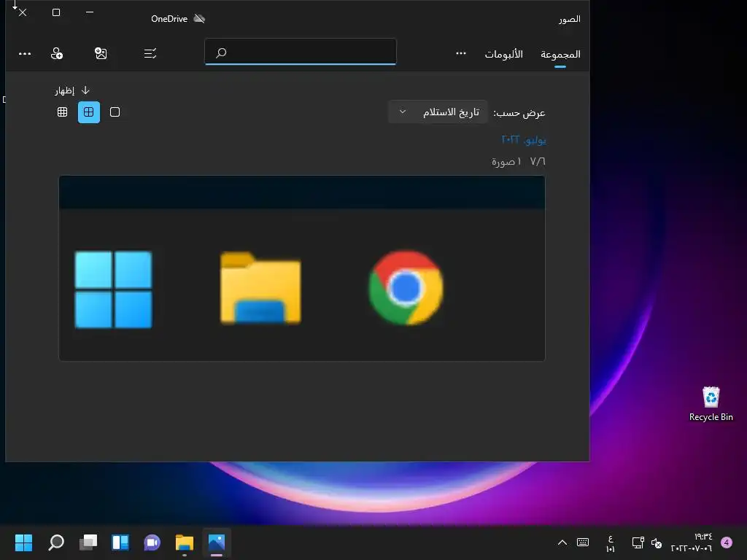Select the المجموعة tab
Viewport: 747px width, 560px height.
click(560, 54)
